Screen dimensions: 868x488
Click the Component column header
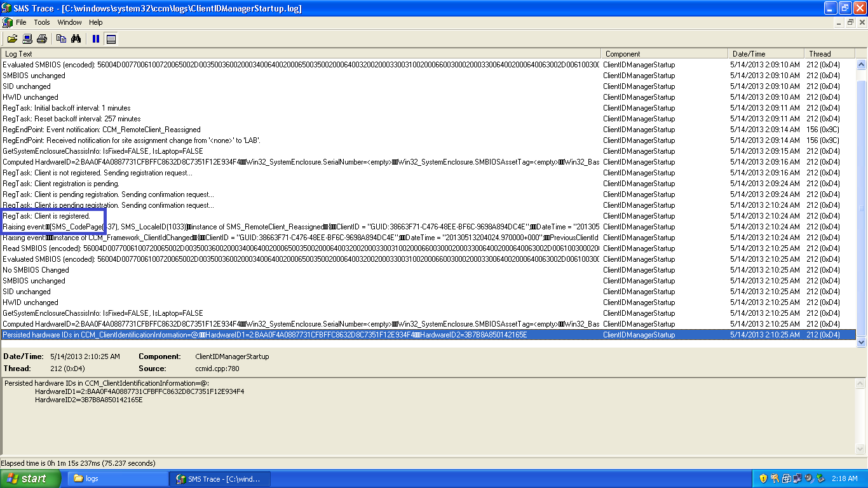click(665, 54)
